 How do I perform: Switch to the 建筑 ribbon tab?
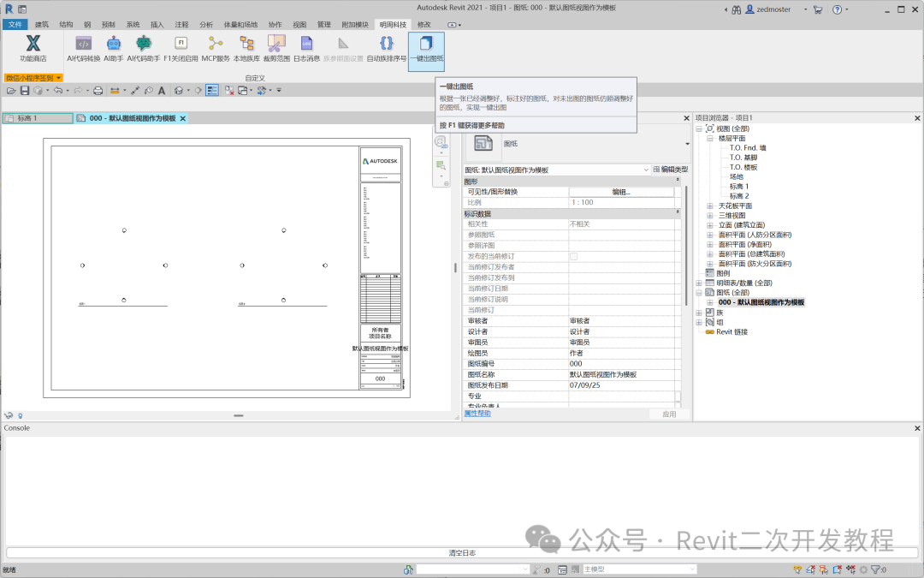point(42,25)
